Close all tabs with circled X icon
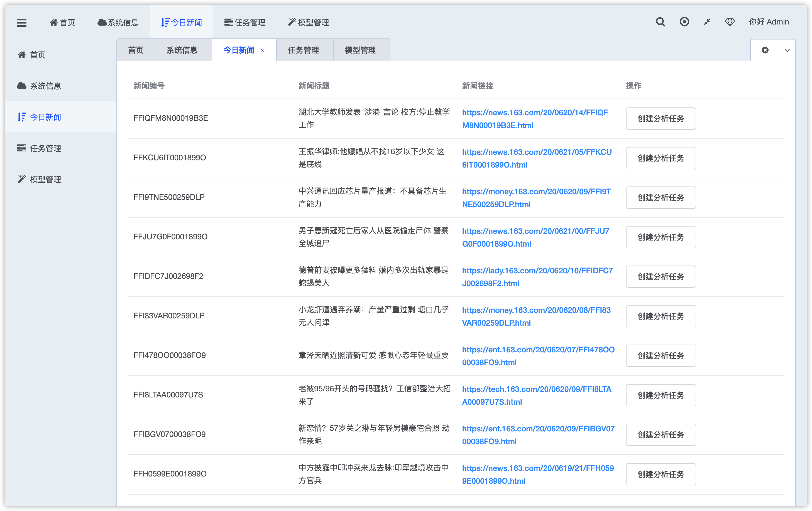Image resolution: width=812 pixels, height=511 pixels. point(765,50)
